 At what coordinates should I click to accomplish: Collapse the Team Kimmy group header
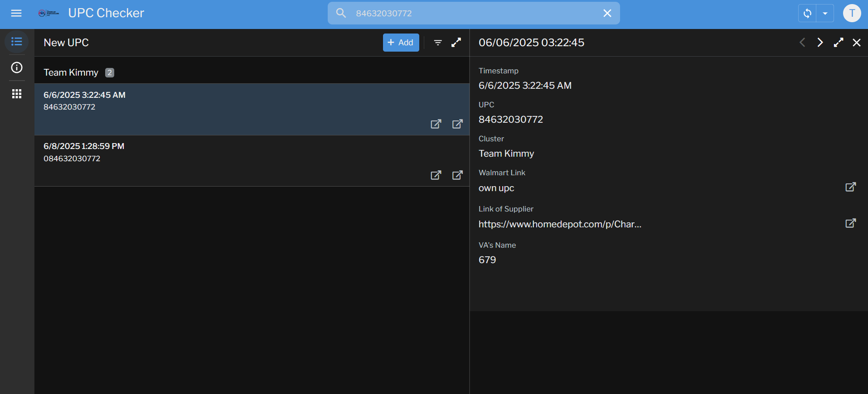click(x=71, y=72)
